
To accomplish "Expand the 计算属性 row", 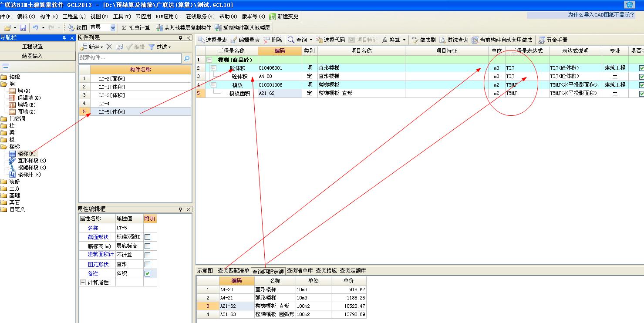I will (83, 283).
